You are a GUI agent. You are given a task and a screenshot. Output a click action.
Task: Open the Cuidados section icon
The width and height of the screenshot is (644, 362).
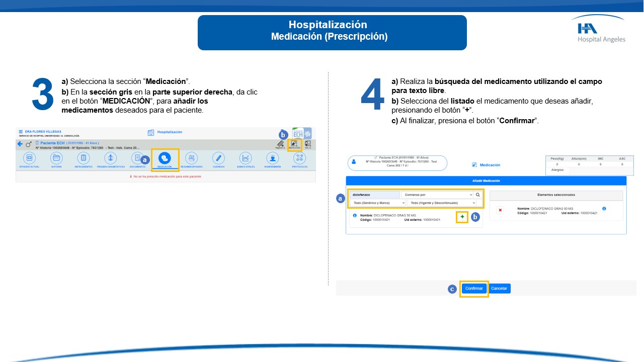click(x=218, y=158)
